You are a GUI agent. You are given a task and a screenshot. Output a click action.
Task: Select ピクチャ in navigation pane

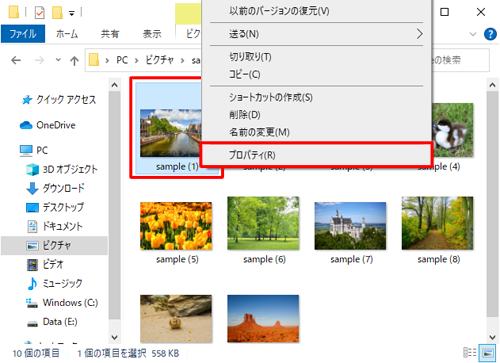click(54, 246)
